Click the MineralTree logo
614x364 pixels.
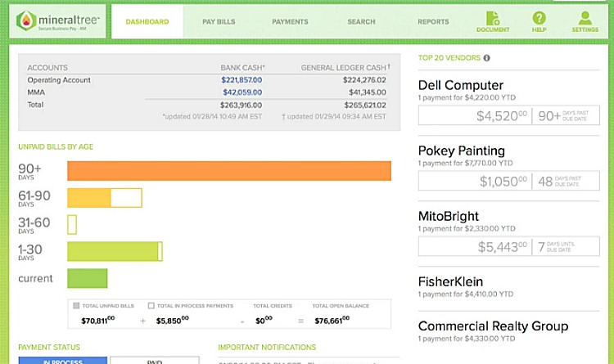coord(57,21)
